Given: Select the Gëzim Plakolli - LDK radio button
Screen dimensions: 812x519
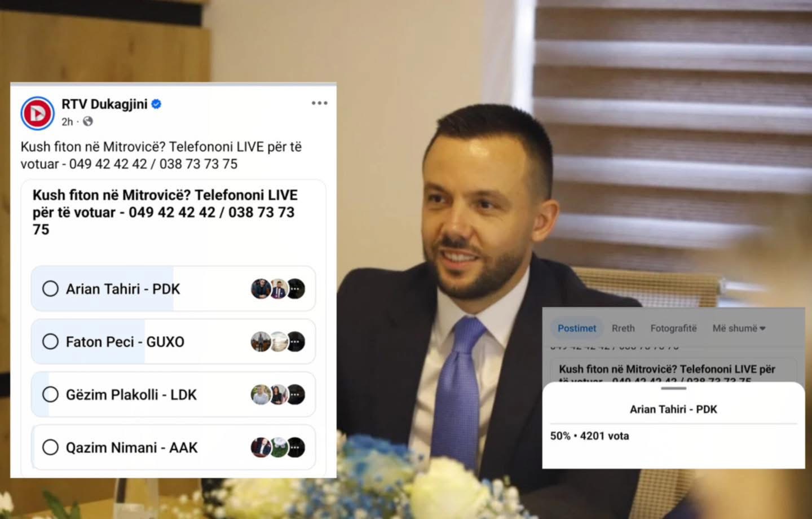Looking at the screenshot, I should point(50,394).
